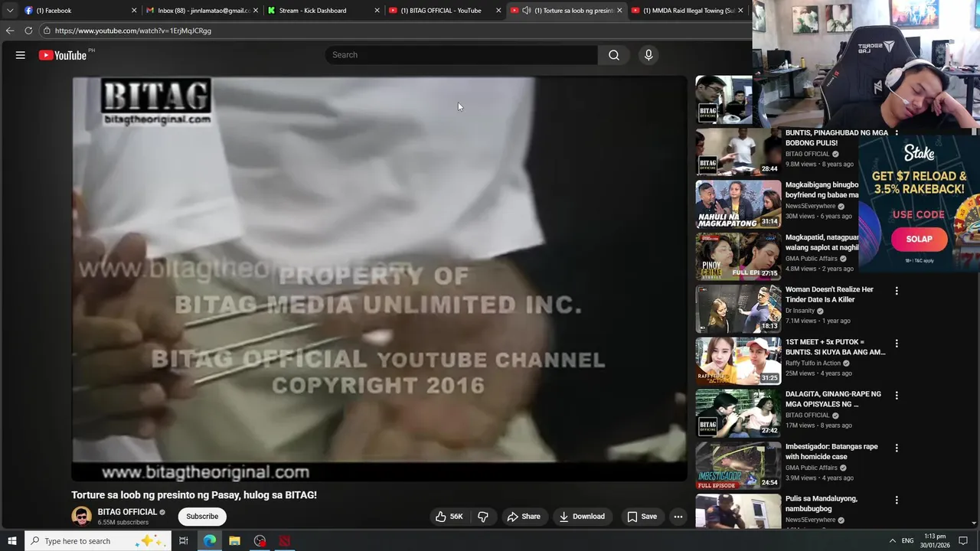Open the BITAG OFFICIAL channel name link
The width and height of the screenshot is (980, 551).
pyautogui.click(x=127, y=512)
